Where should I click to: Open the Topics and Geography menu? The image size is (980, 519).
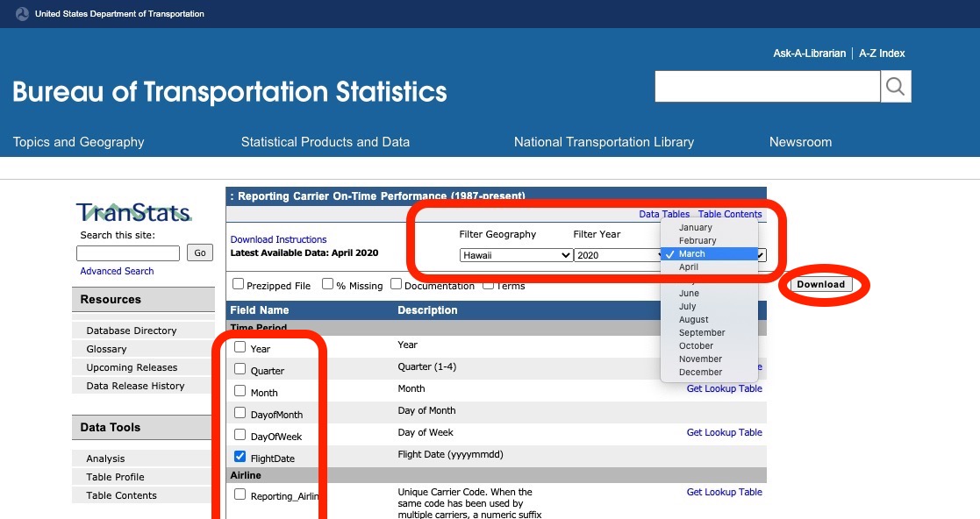click(79, 142)
